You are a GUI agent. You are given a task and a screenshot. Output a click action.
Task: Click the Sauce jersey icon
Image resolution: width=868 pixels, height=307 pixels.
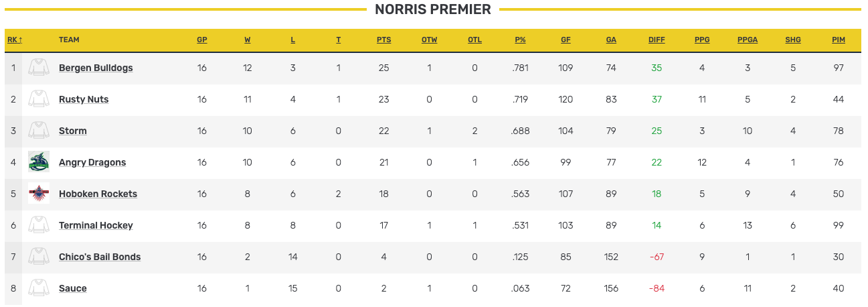click(x=39, y=288)
